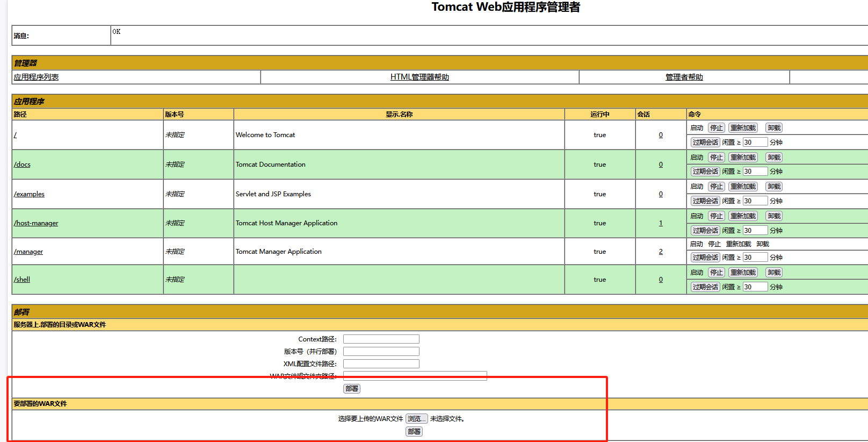868x442 pixels.
Task: Reload the /examples application
Action: click(743, 187)
